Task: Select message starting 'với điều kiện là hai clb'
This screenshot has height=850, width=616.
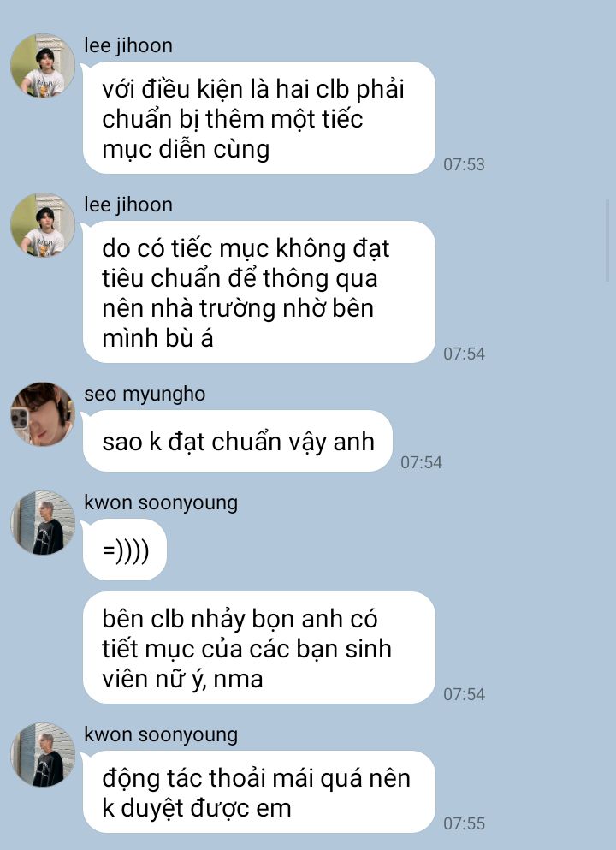Action: (259, 117)
